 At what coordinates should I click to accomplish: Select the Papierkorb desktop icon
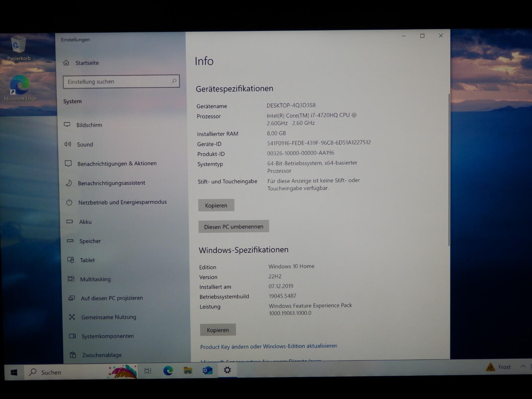[19, 49]
